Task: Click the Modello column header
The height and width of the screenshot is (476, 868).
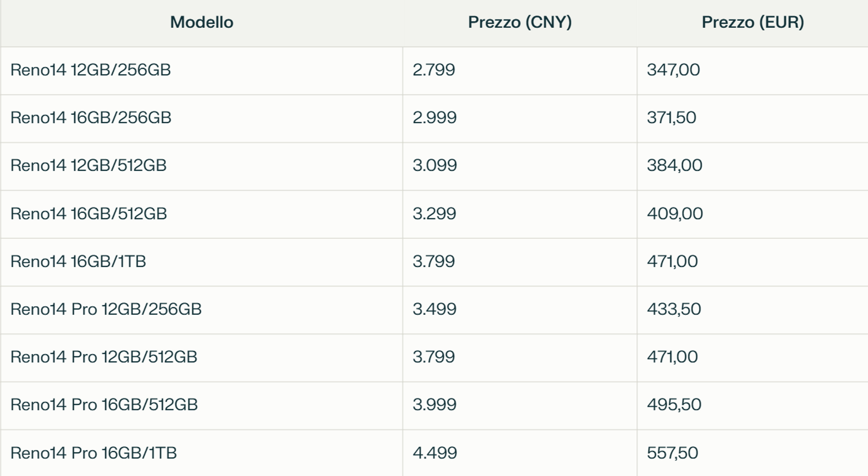Action: point(202,23)
